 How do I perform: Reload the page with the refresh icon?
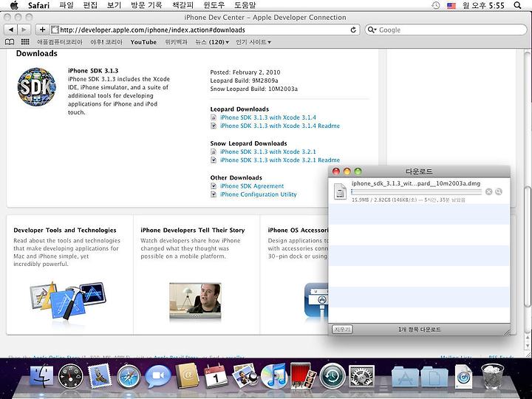tap(353, 30)
